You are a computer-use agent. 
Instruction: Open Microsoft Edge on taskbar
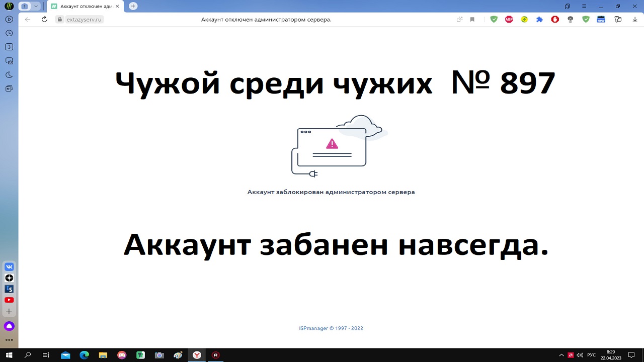click(x=84, y=355)
